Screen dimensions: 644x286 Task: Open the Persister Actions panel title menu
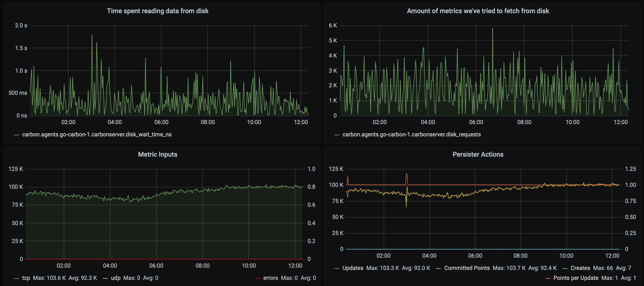click(478, 154)
